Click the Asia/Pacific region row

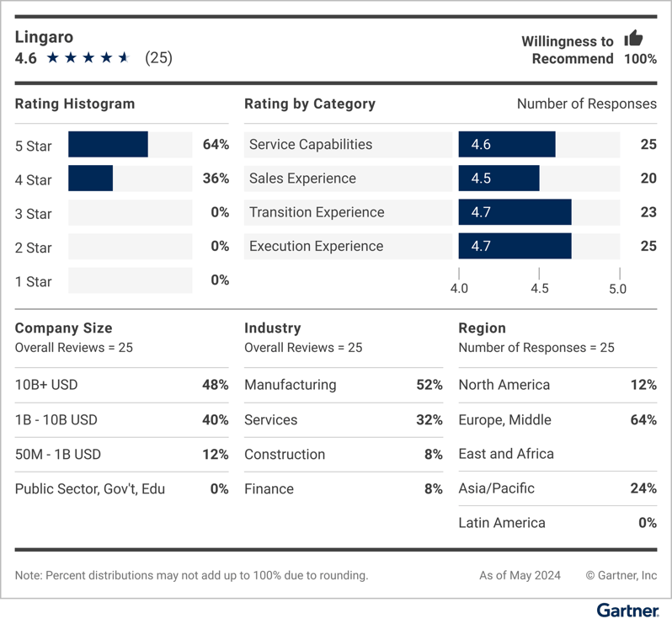[557, 488]
